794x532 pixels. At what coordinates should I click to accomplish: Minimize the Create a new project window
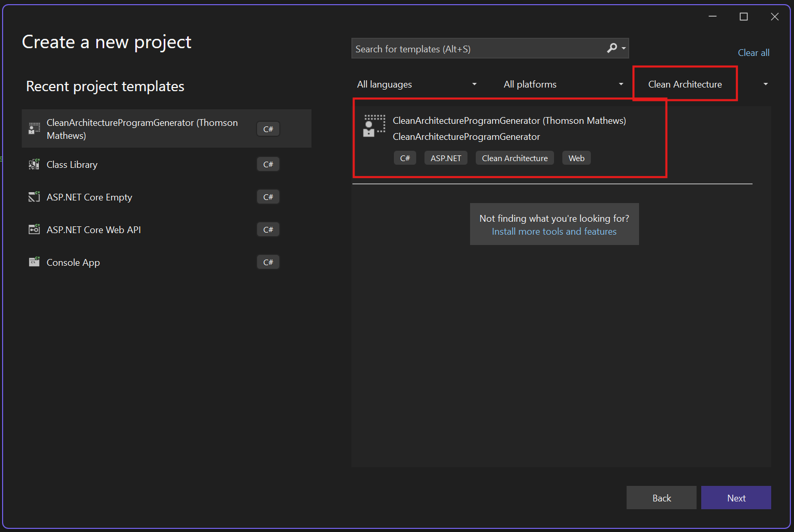pyautogui.click(x=713, y=17)
